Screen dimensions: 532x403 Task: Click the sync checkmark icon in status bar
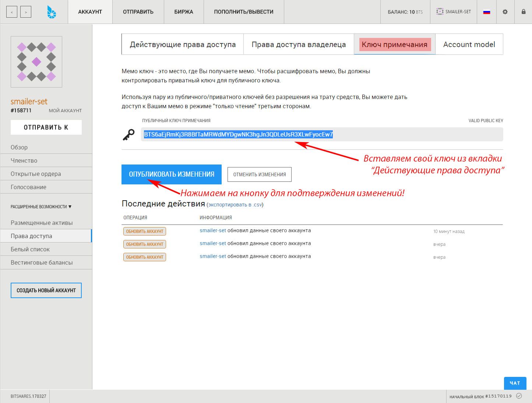pos(519,396)
